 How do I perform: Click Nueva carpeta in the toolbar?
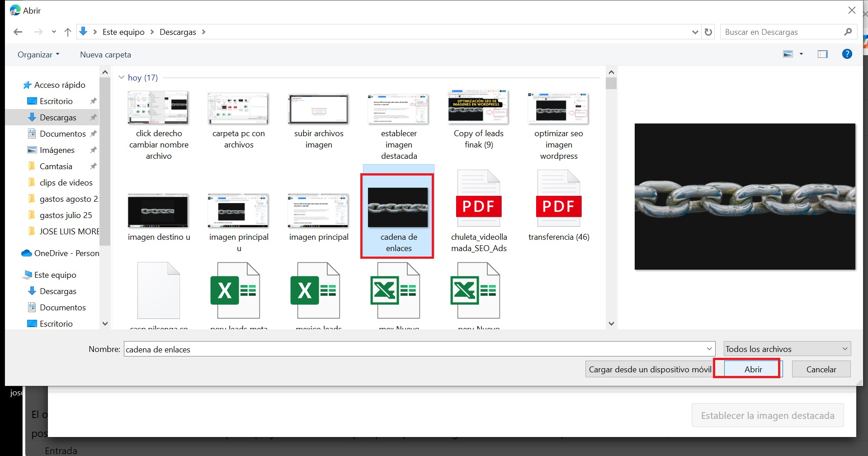click(105, 55)
